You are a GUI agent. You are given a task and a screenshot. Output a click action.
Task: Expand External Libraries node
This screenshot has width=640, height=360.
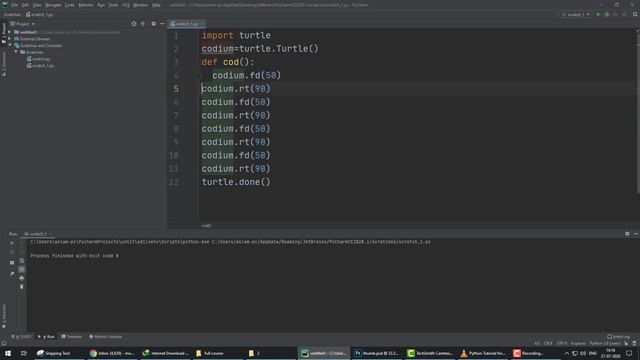pos(10,39)
